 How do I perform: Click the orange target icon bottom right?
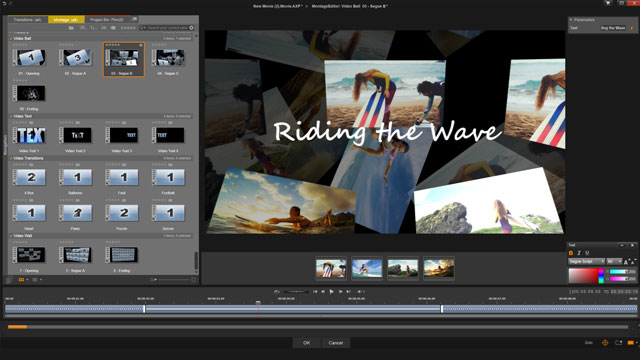click(x=605, y=343)
